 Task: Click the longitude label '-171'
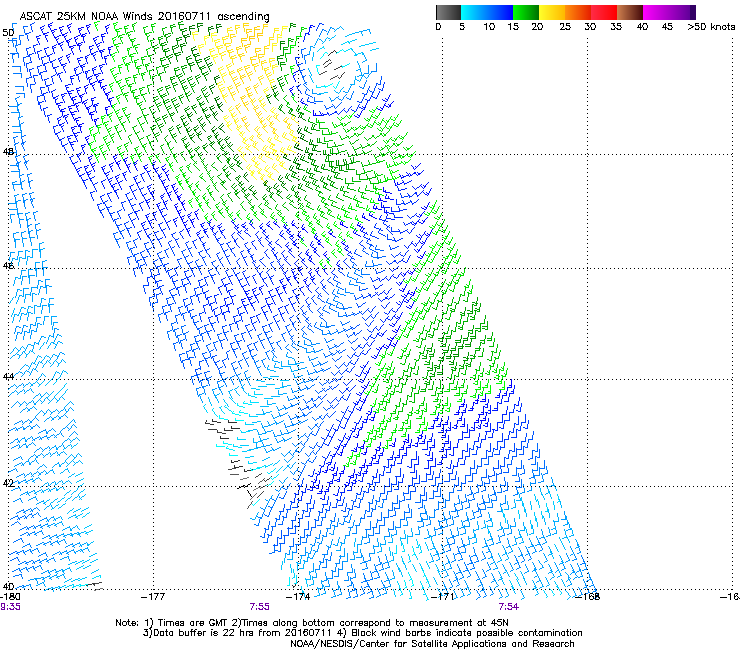pos(443,597)
